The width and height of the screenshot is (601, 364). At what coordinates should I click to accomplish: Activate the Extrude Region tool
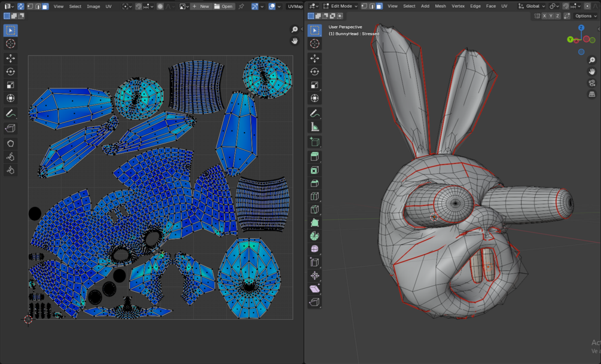point(315,157)
